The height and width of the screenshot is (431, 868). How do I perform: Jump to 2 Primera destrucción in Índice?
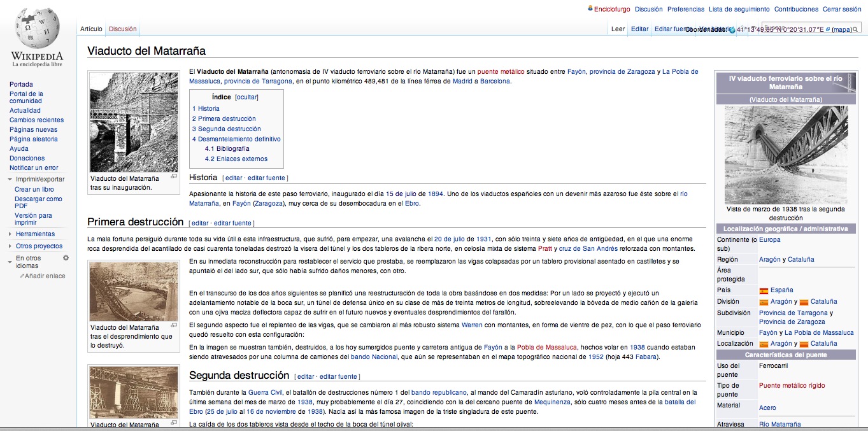tap(224, 118)
